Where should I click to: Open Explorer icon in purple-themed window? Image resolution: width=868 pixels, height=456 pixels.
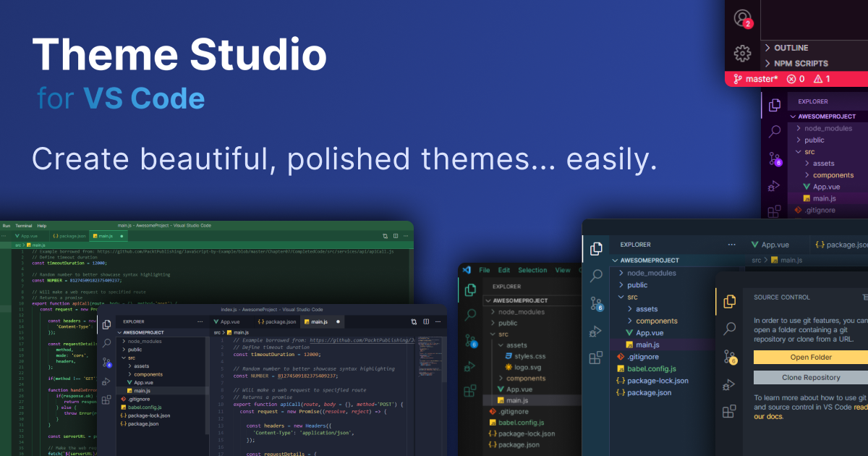click(775, 104)
